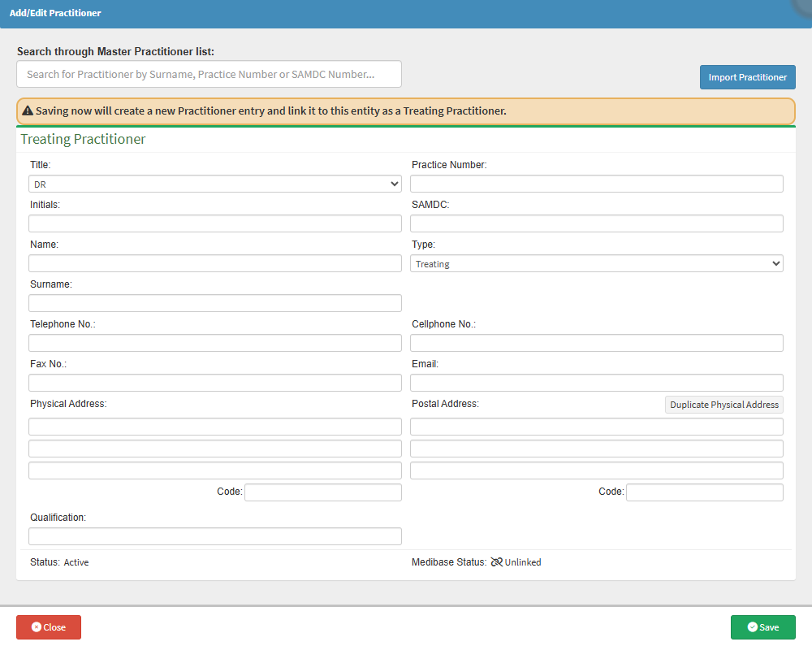This screenshot has width=812, height=646.
Task: Select the Initials input field
Action: (215, 224)
